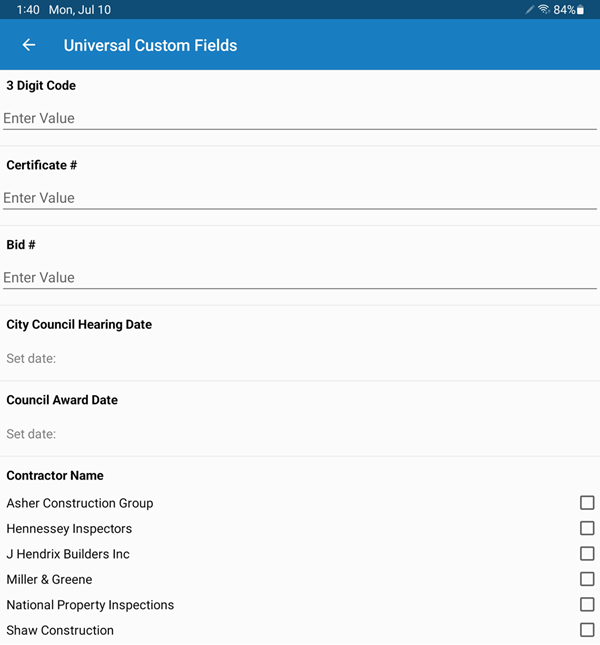
Task: Tap the clock time in status bar
Action: tap(28, 10)
